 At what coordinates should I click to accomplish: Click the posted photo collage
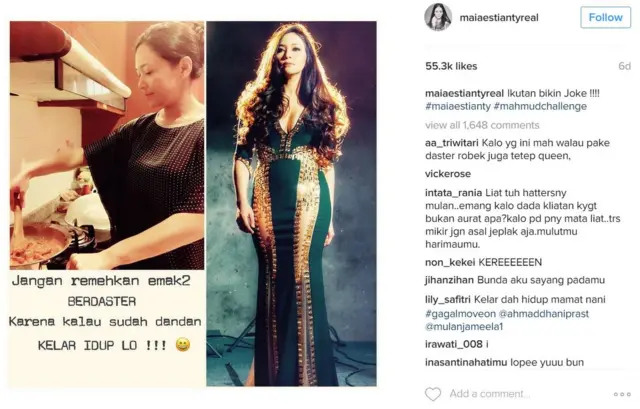(193, 204)
